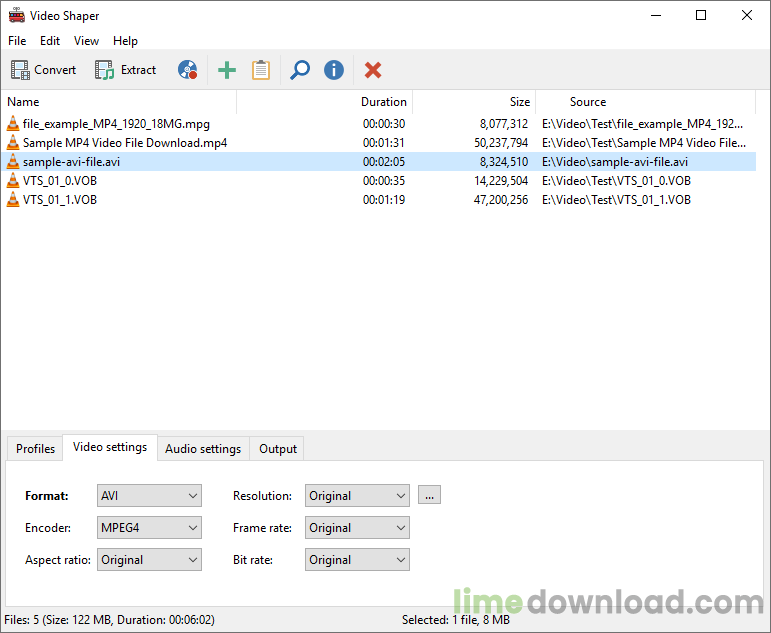This screenshot has width=771, height=633.
Task: Open the Resolution dropdown
Action: pyautogui.click(x=357, y=496)
